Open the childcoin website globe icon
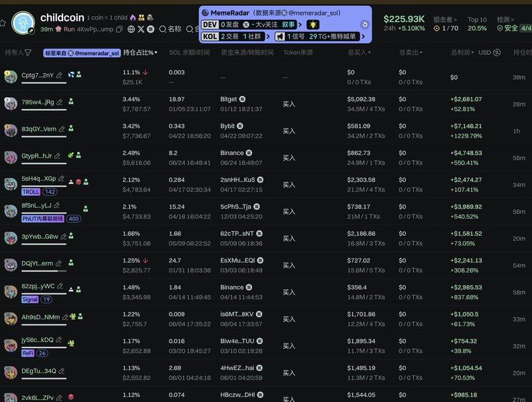The height and width of the screenshot is (402, 532). [131, 29]
